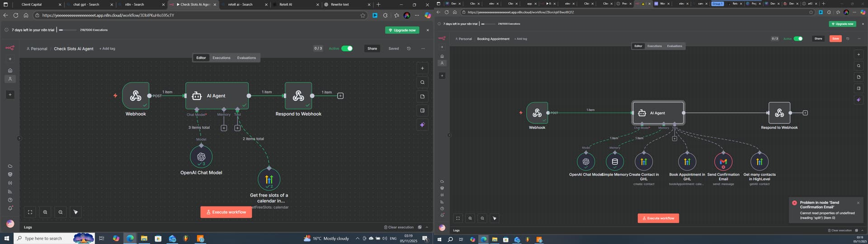Viewport: 868px width, 244px height.
Task: Click the Simple Memory node icon
Action: pos(614,162)
